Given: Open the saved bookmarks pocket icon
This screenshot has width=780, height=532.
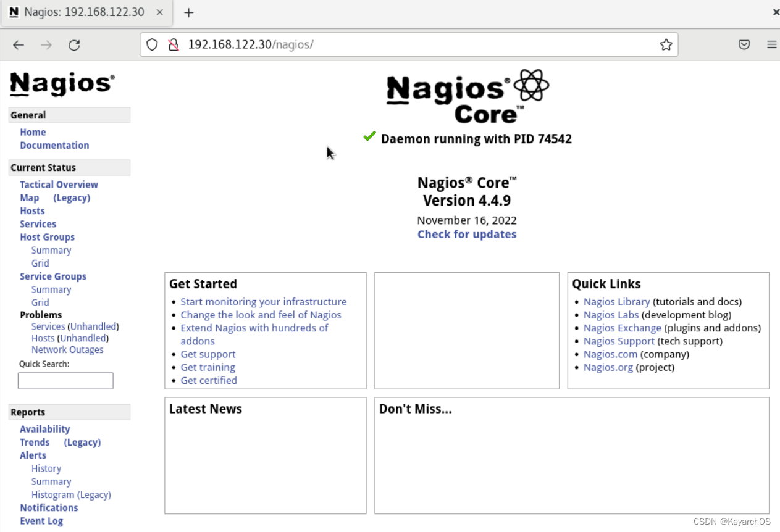Looking at the screenshot, I should 744,44.
